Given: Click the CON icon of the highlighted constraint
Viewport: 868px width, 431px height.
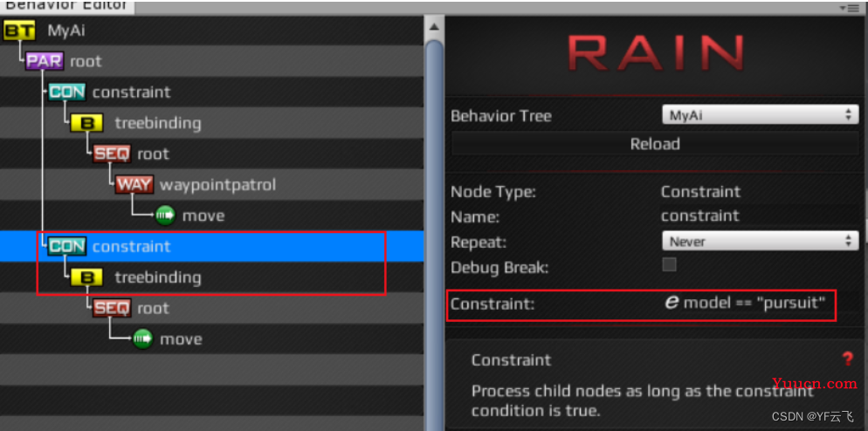Looking at the screenshot, I should point(67,246).
